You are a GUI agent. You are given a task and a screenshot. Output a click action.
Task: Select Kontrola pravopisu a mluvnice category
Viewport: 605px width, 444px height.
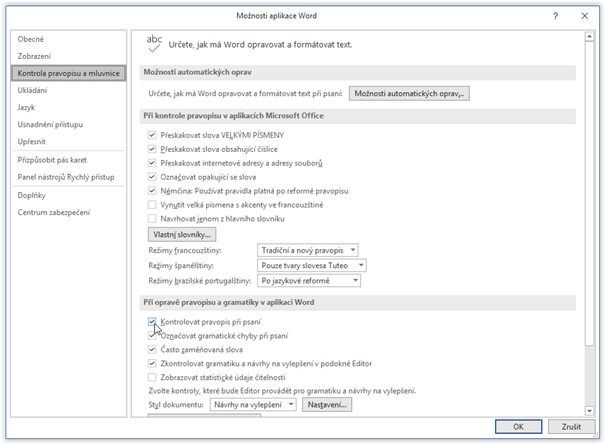tap(69, 73)
